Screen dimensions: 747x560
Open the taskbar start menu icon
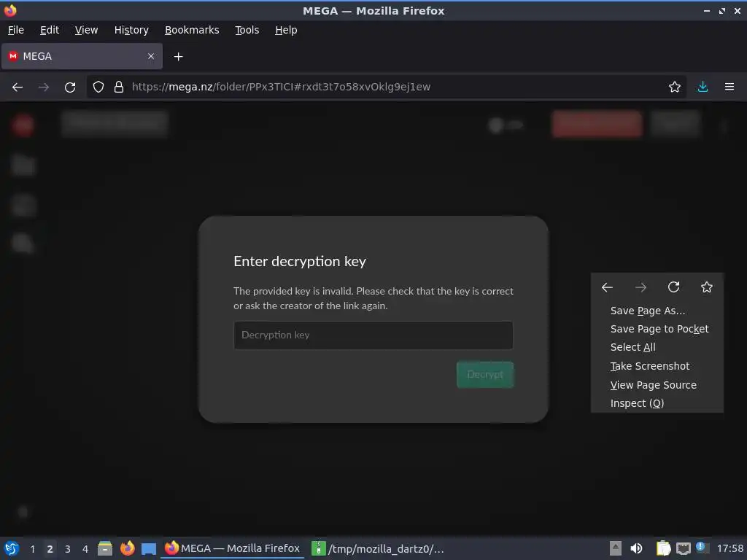point(11,548)
